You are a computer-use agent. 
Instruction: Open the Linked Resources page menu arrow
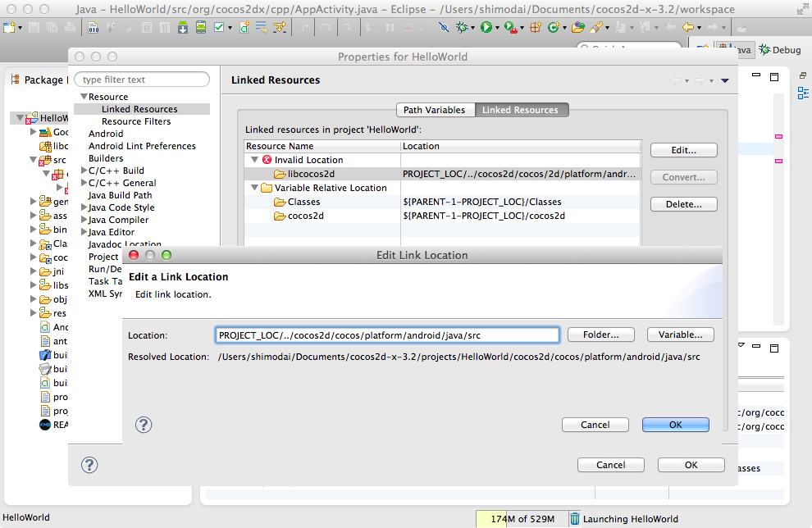point(725,80)
